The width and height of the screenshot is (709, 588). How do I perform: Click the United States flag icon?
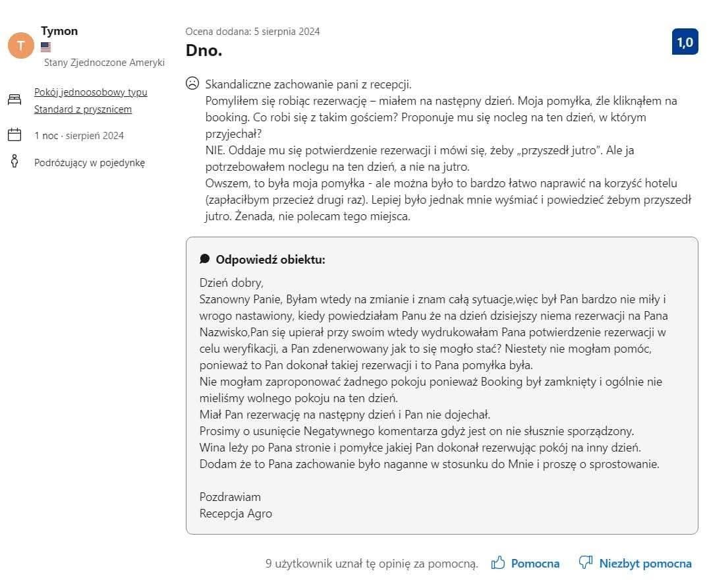click(45, 47)
